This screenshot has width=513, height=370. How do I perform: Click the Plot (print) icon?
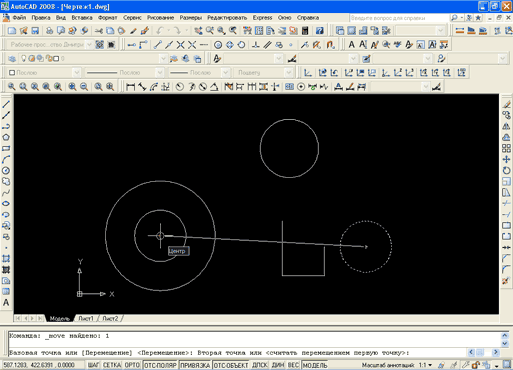tap(49, 31)
